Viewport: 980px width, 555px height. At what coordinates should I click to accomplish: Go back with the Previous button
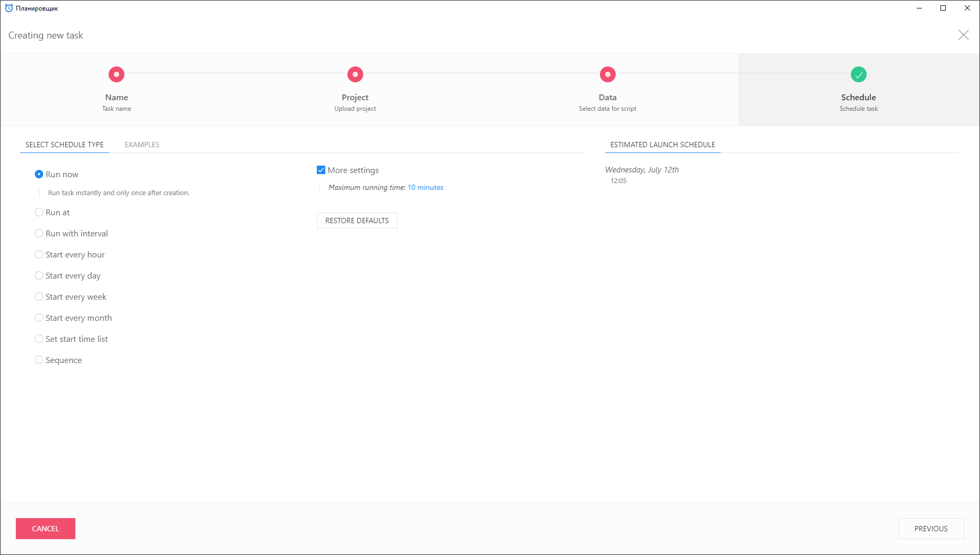930,529
